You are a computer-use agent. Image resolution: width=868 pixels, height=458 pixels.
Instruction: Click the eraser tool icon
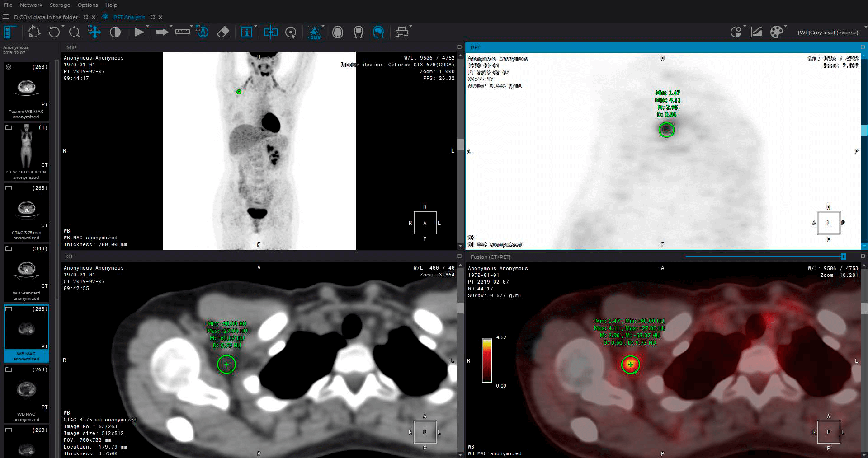coord(223,32)
